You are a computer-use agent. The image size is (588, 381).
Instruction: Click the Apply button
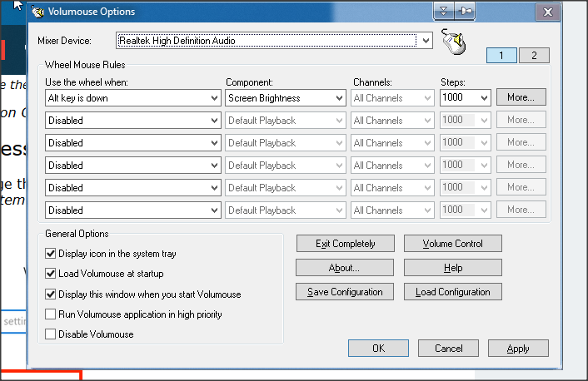point(518,348)
